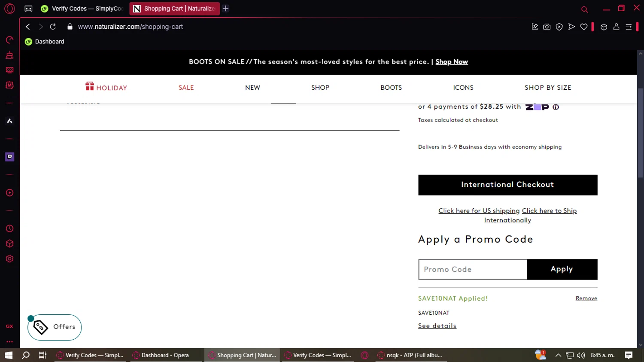The width and height of the screenshot is (644, 362).
Task: Open the Offers floating button
Action: click(x=55, y=327)
